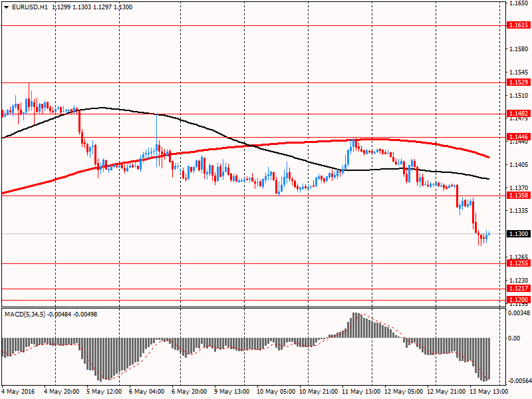Select the 1.1217 support level label

click(x=518, y=288)
